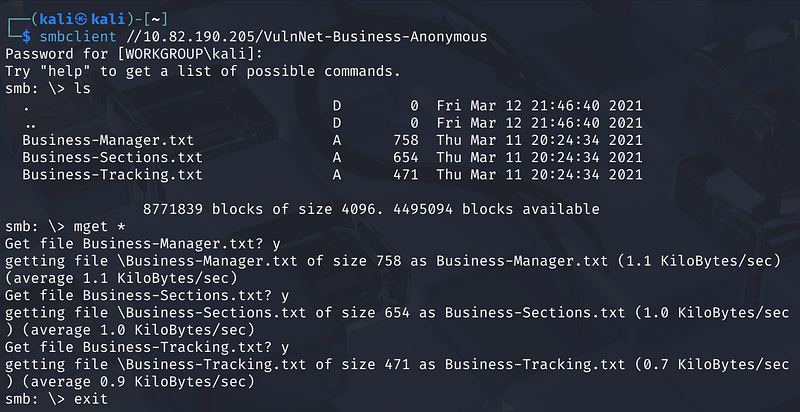The image size is (800, 412).
Task: Select Business-Tracking.txt in the ls listing
Action: 112,175
